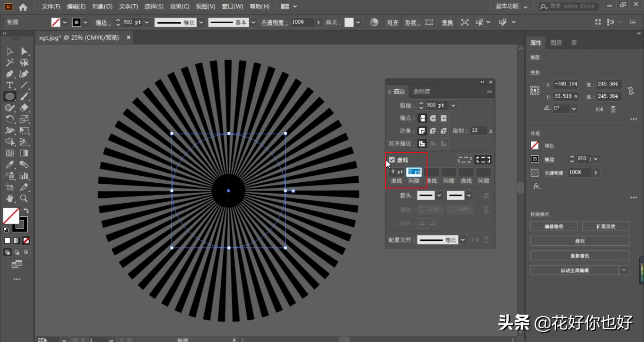This screenshot has height=342, width=644.
Task: Click the 排列 button
Action: 580,241
